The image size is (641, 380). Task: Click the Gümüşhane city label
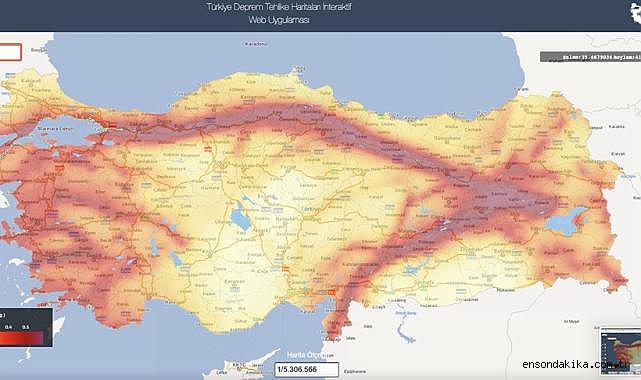click(446, 139)
